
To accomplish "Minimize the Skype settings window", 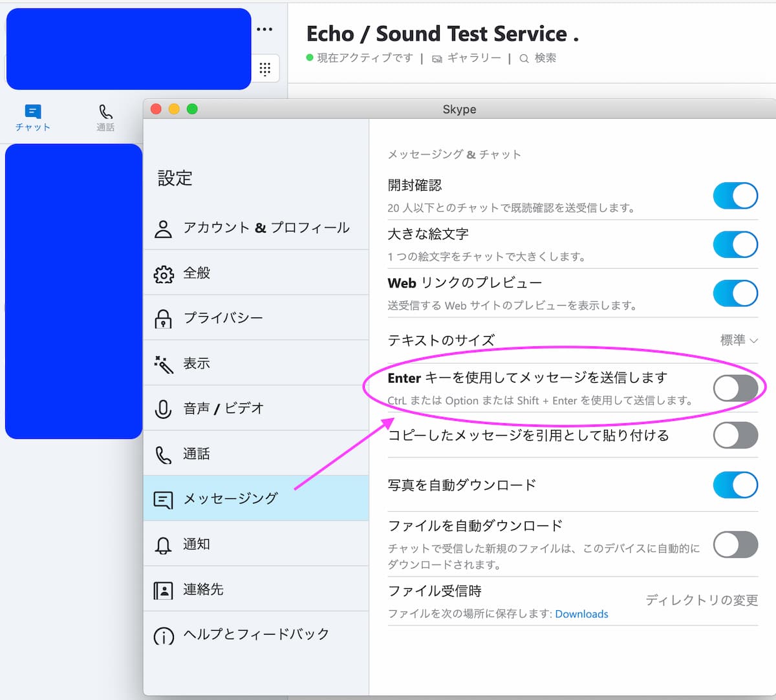I will tap(174, 109).
